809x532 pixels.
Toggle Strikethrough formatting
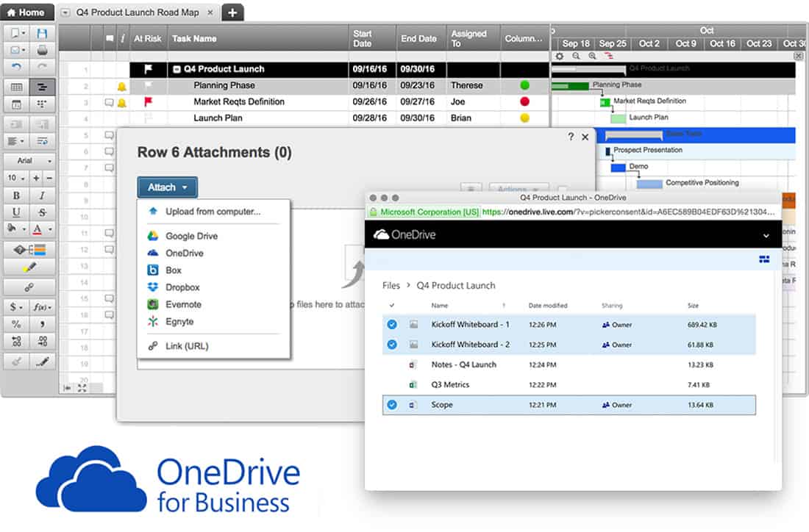coord(42,212)
